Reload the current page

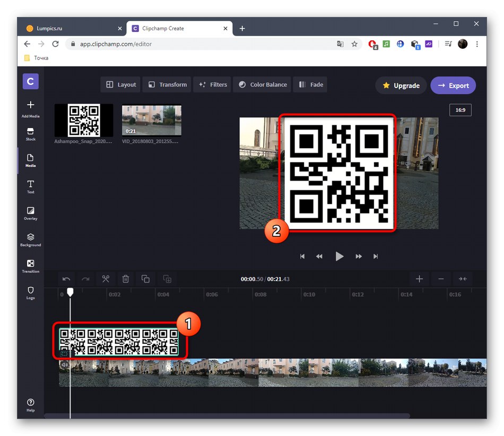point(55,44)
